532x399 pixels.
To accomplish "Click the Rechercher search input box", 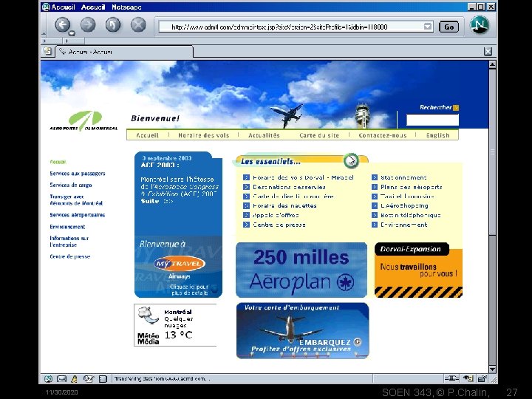I will (432, 120).
